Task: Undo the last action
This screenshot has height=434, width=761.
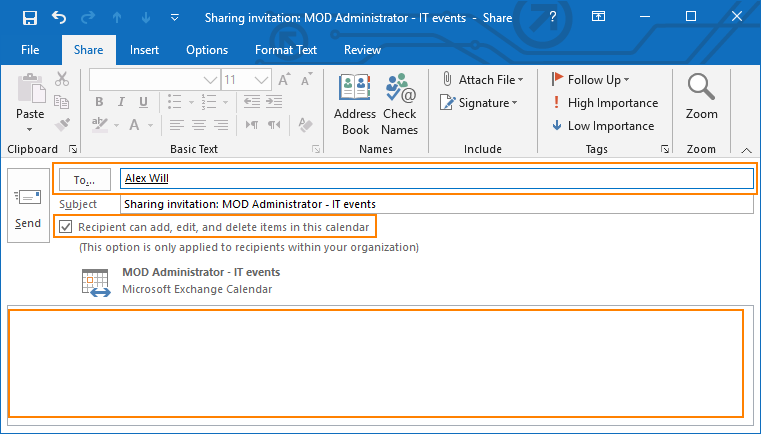Action: (59, 18)
